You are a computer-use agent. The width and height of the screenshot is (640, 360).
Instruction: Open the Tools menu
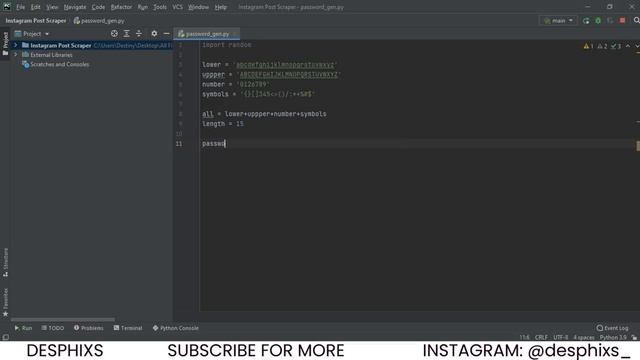point(160,7)
